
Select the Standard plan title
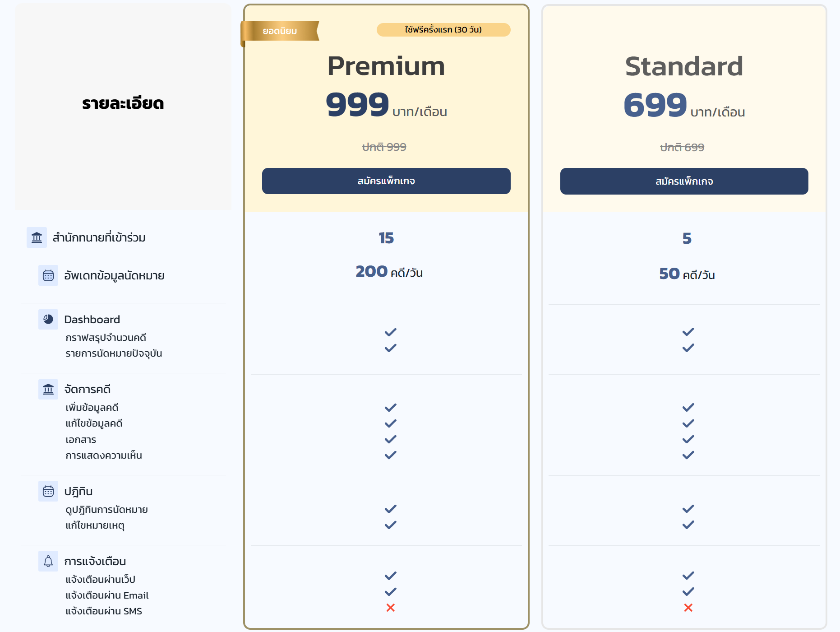point(684,66)
